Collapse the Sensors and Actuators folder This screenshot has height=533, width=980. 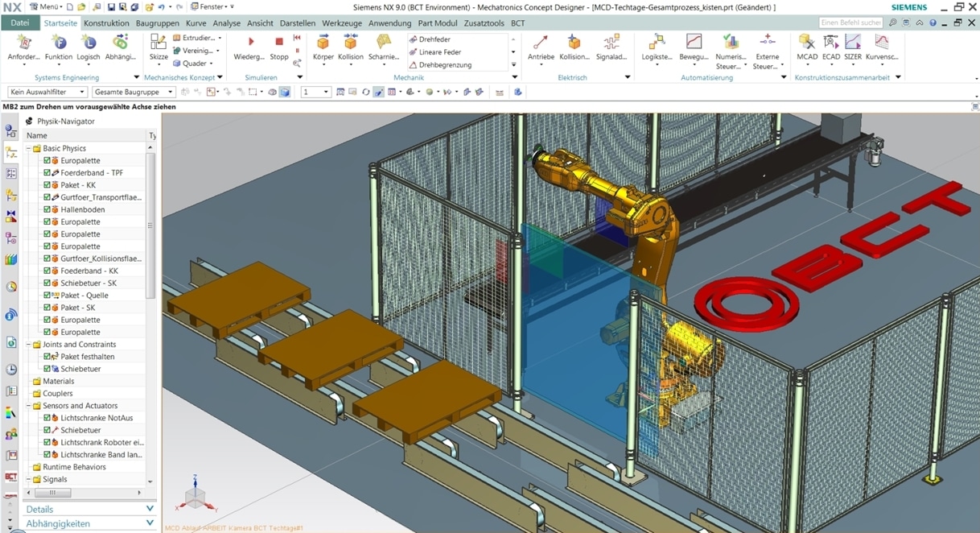tap(28, 406)
